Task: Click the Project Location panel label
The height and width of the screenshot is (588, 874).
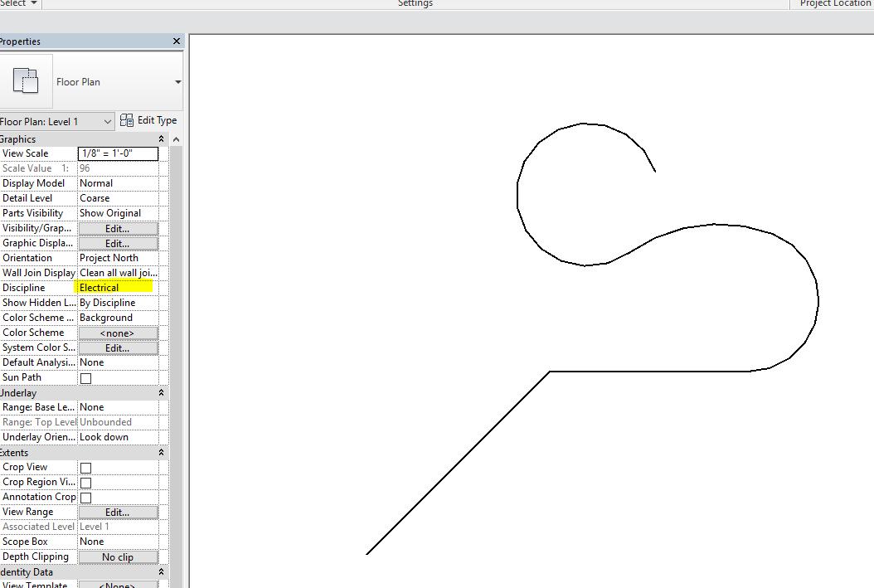Action: 835,3
